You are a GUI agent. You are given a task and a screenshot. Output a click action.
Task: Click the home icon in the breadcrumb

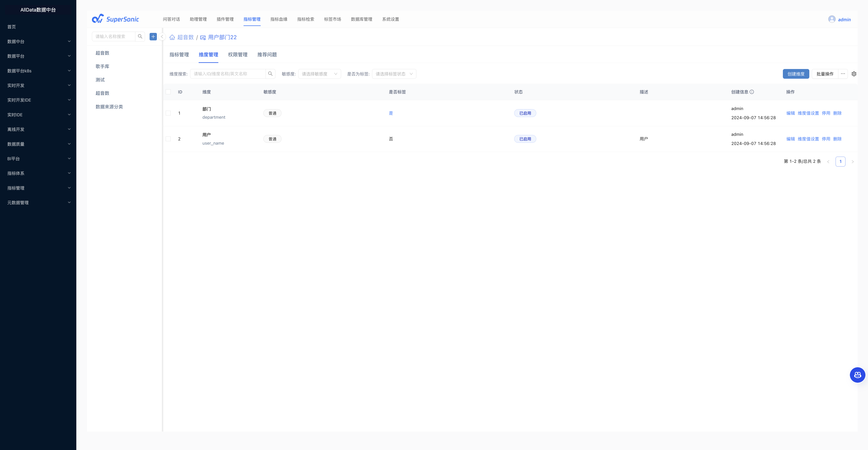(172, 37)
